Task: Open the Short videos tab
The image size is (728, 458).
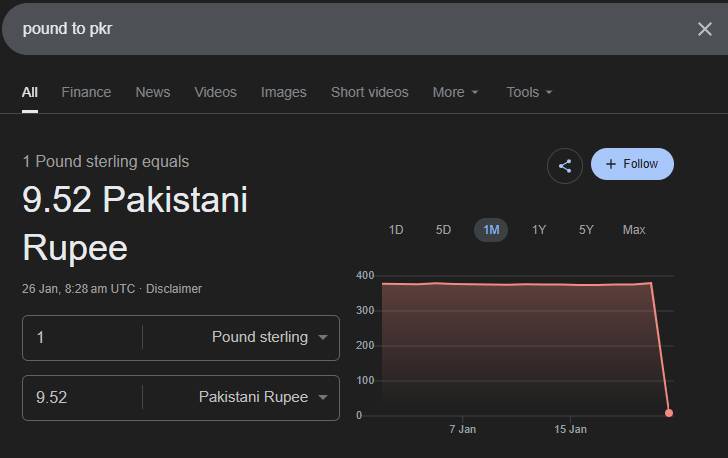Action: pos(370,92)
